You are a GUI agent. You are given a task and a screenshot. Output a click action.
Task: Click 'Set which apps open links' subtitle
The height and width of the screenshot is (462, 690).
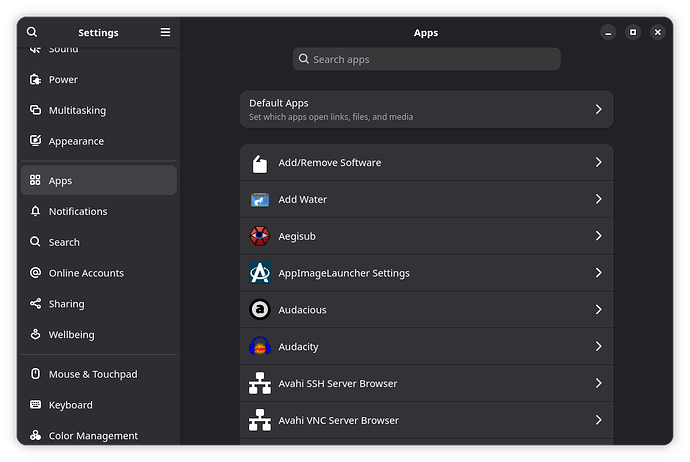331,117
